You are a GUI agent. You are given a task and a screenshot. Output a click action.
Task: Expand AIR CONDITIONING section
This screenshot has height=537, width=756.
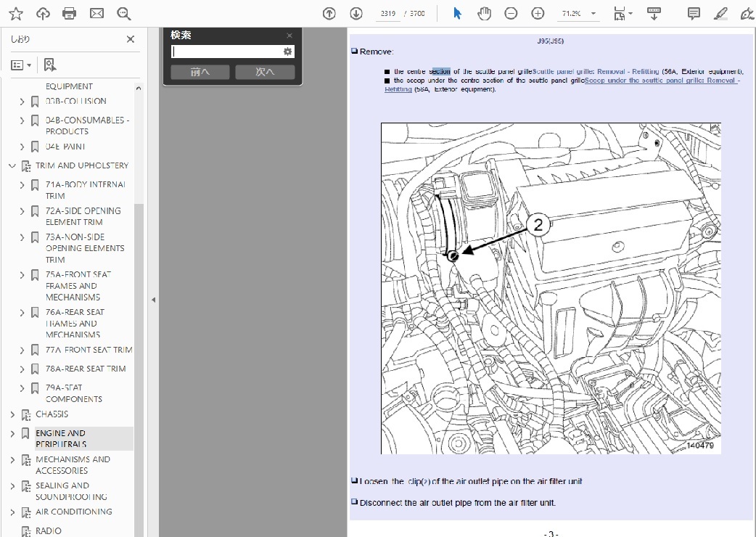[x=12, y=512]
